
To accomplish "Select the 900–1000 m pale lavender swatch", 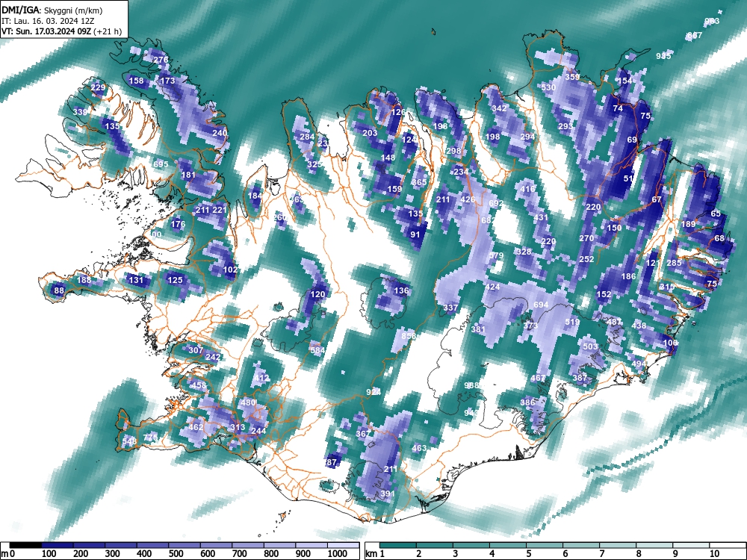I will pos(311,545).
